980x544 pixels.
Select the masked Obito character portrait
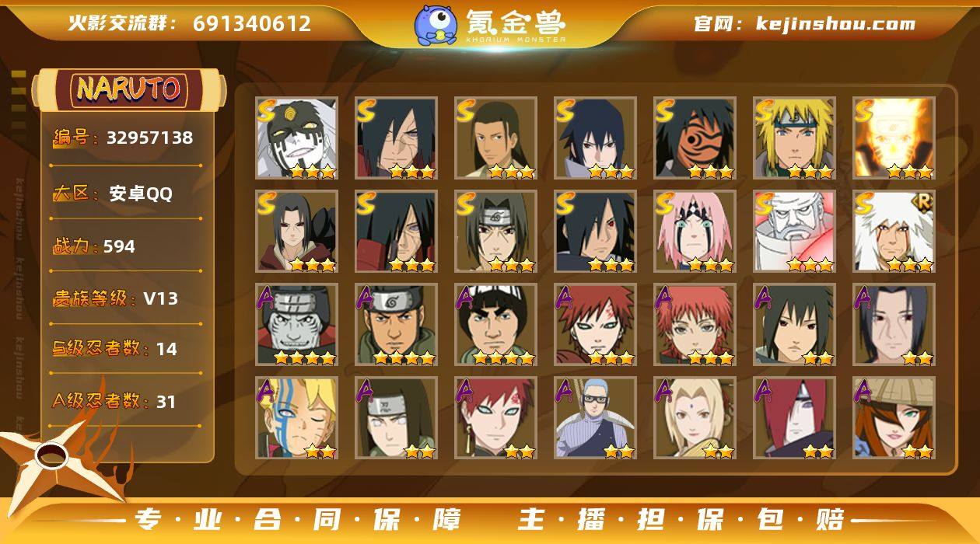695,138
